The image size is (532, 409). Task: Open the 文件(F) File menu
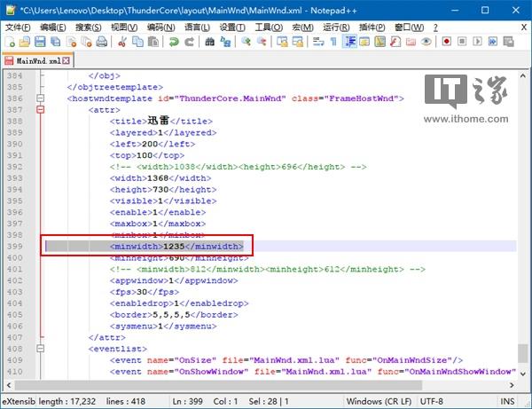point(18,28)
